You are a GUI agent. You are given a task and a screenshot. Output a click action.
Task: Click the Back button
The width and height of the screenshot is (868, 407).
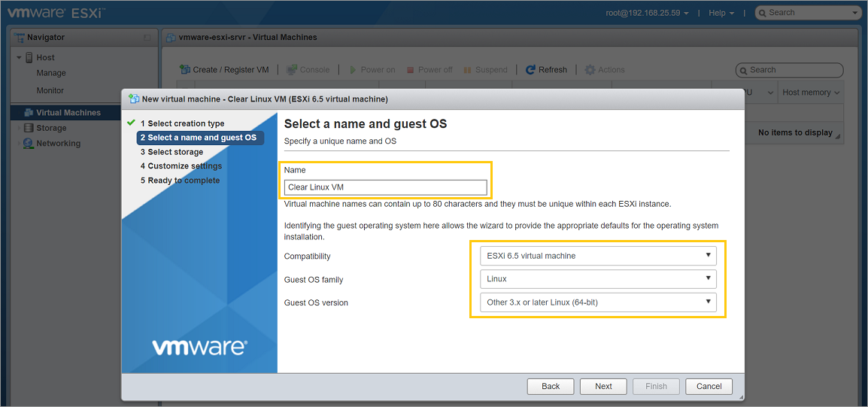coord(551,386)
